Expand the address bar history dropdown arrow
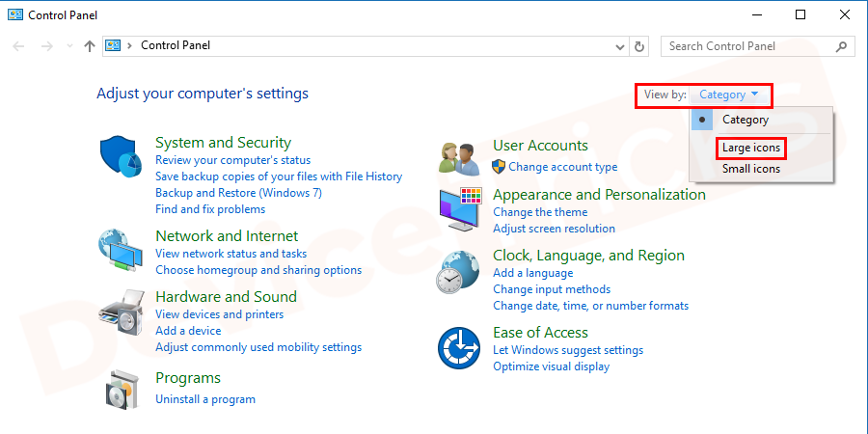Screen dimensions: 868x434 click(619, 46)
